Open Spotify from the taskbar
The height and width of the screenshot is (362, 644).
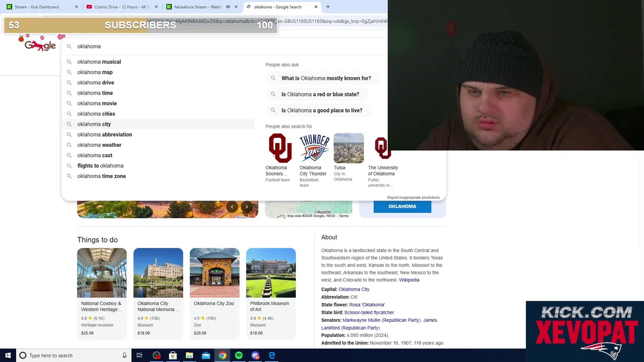(239, 355)
